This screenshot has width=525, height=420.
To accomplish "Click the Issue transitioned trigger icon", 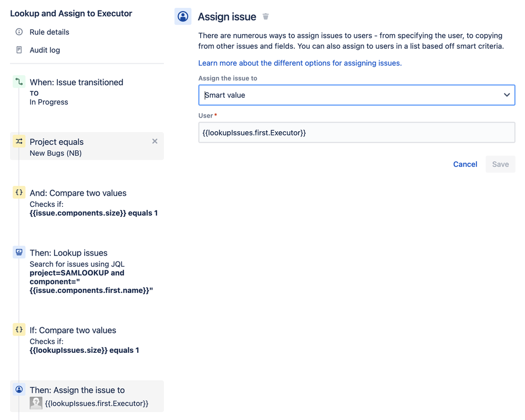I will click(x=19, y=82).
